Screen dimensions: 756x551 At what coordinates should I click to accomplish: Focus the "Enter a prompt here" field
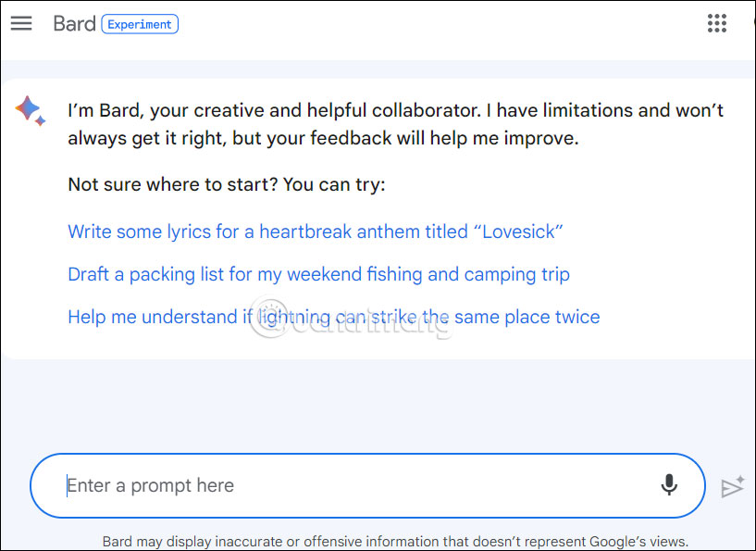point(352,485)
